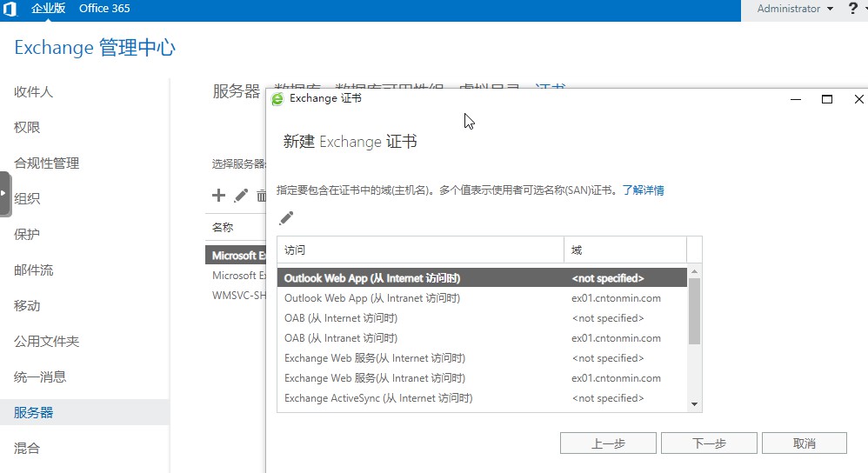The image size is (868, 473).
Task: Select Exchange ActiveSync (从 Internet 访问时) row
Action: [482, 397]
